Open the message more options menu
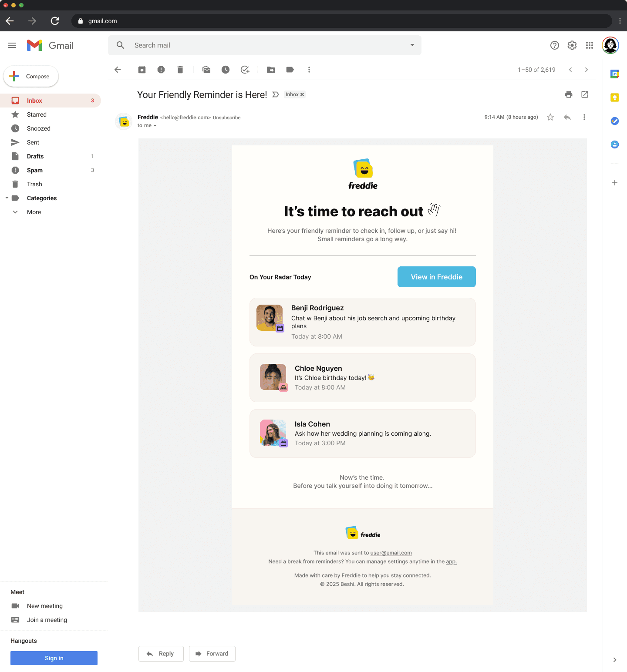The height and width of the screenshot is (672, 627). click(x=584, y=117)
